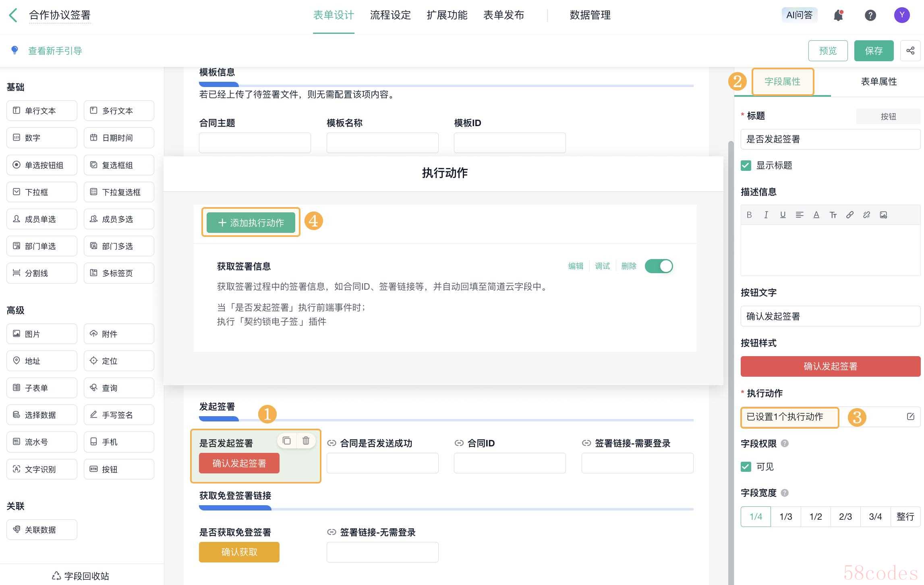The height and width of the screenshot is (585, 924).
Task: Click the 编辑 link for 获取签署信息
Action: coord(576,266)
